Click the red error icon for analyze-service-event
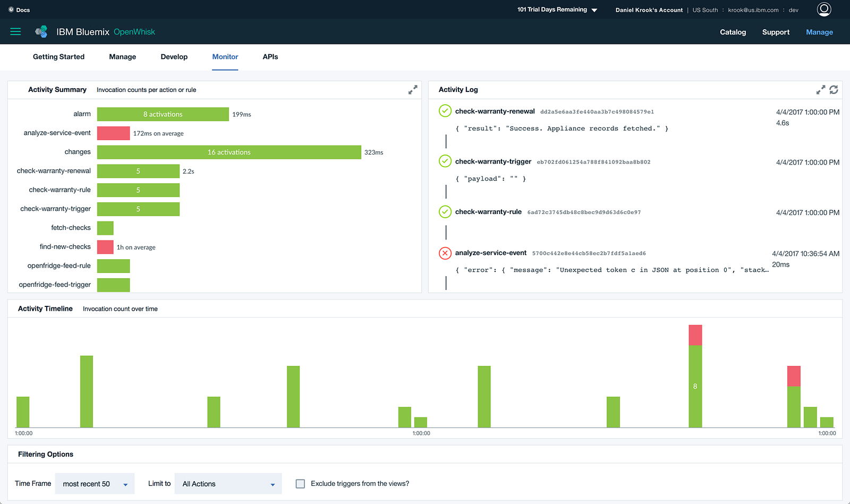Viewport: 850px width, 504px height. coord(445,253)
